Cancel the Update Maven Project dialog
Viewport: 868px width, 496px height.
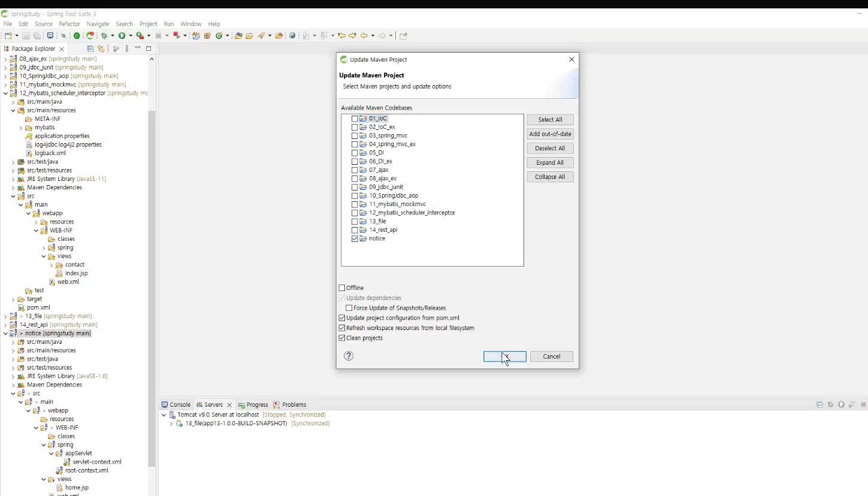(x=552, y=356)
